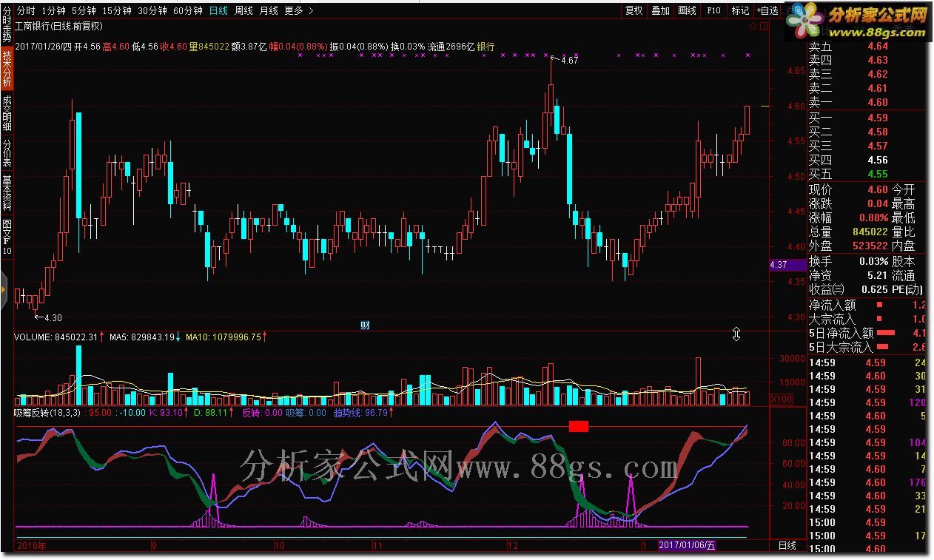
Task: Add the stock via +自选
Action: tap(767, 10)
